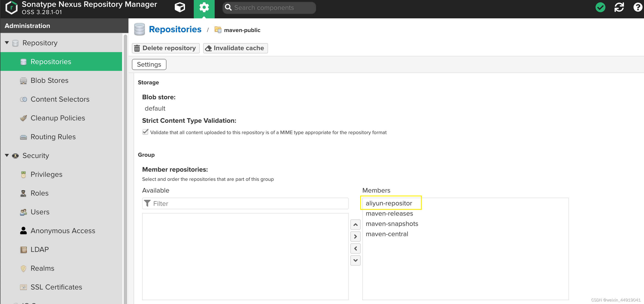Screen dimensions: 644x304
Task: Move selected member down with down-arrow button
Action: pyautogui.click(x=355, y=260)
